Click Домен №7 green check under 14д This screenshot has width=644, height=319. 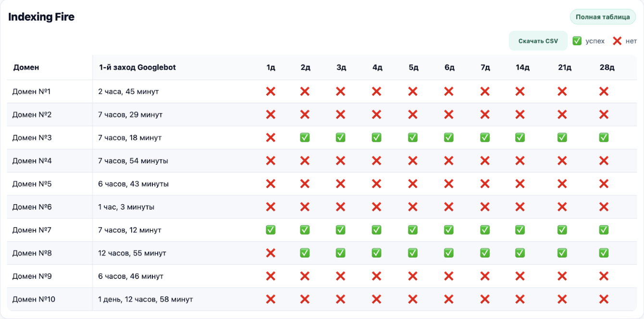520,230
